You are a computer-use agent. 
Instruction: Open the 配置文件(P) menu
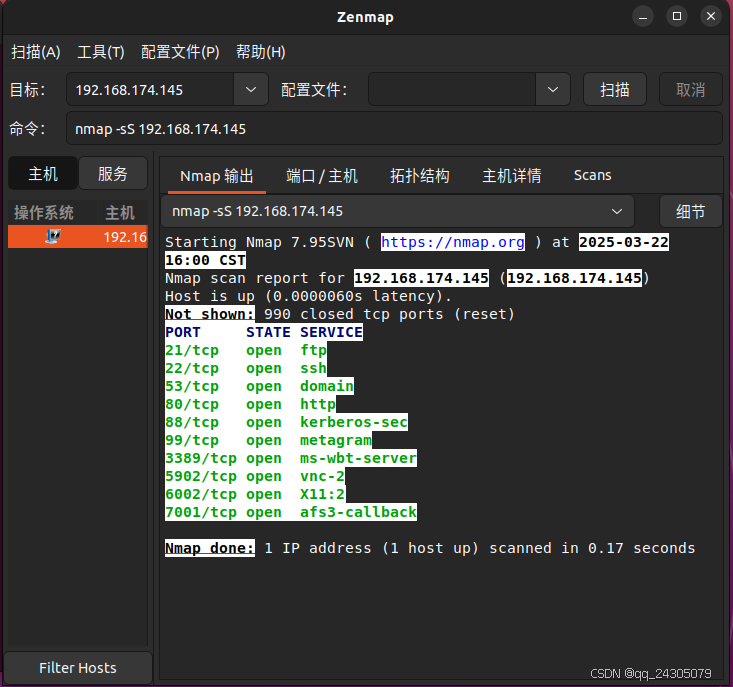pos(180,52)
